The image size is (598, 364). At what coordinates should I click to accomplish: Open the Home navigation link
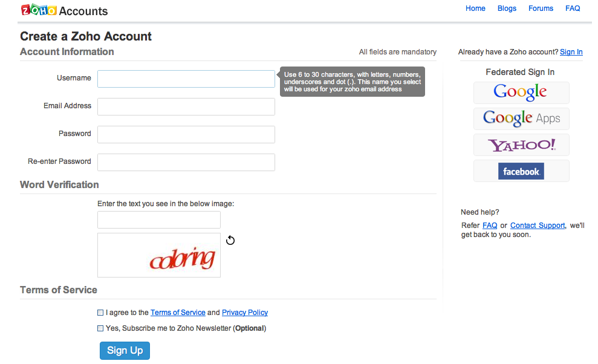(x=475, y=8)
